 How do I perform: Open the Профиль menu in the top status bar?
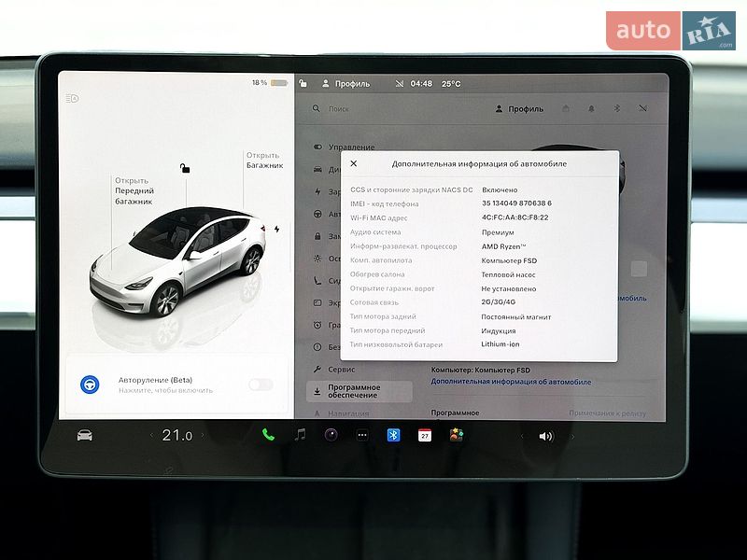[346, 84]
